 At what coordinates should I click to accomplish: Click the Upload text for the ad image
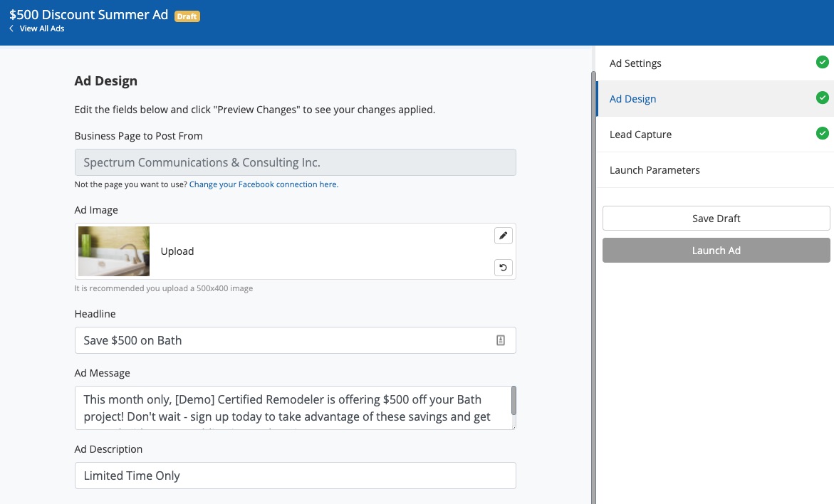click(177, 251)
